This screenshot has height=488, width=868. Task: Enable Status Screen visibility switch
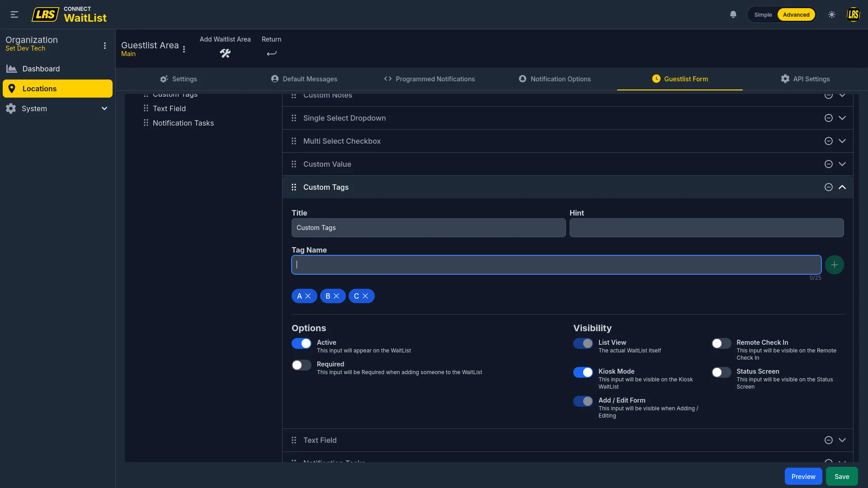pos(721,372)
